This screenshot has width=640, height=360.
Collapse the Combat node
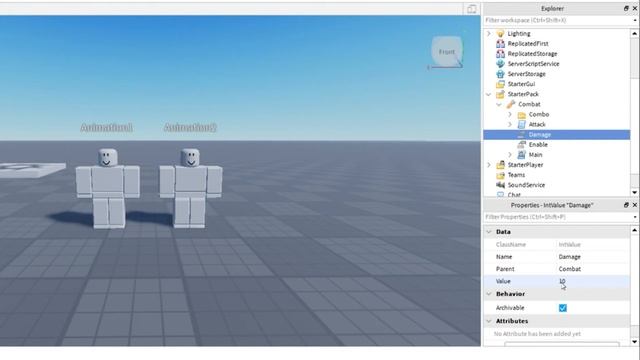pyautogui.click(x=499, y=104)
